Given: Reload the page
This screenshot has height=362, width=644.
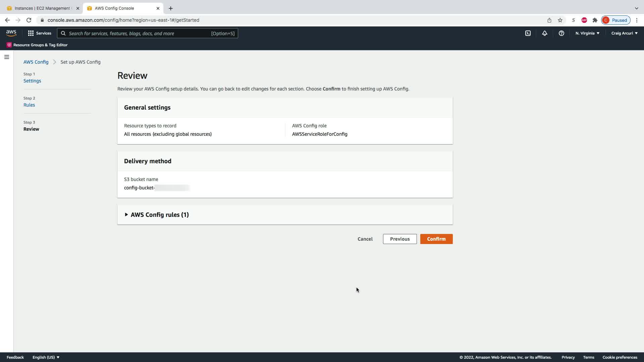Looking at the screenshot, I should (29, 20).
